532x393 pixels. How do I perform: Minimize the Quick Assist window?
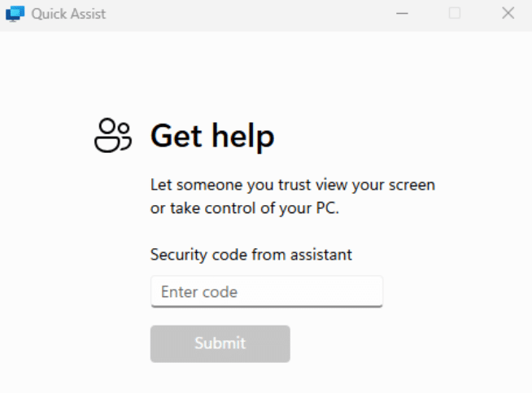(x=401, y=14)
